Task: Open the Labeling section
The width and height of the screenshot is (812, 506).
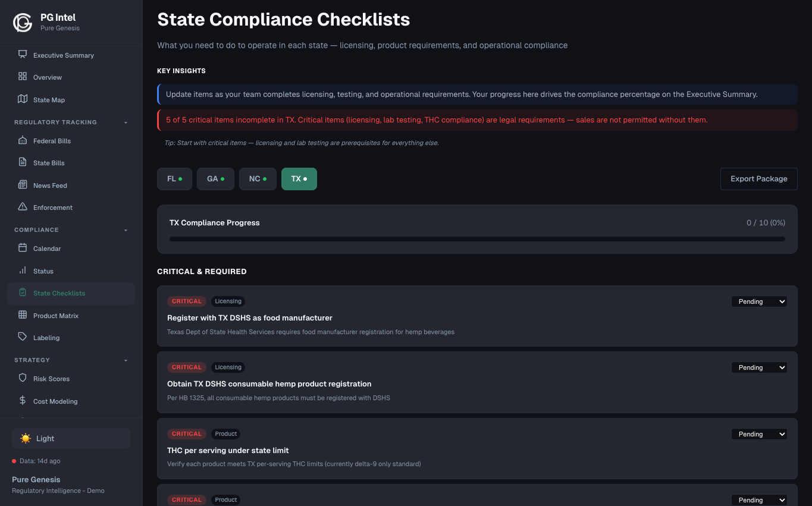Action: (48, 337)
